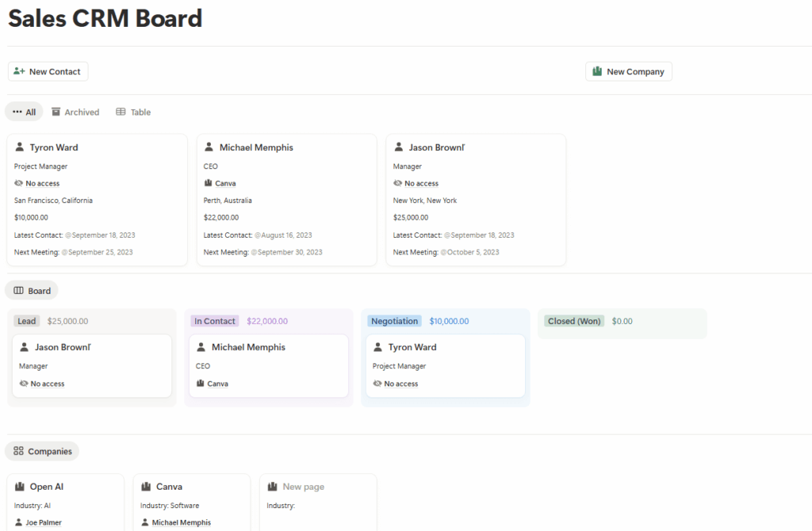Screen dimensions: 812x531
Task: Open the Closed (Won) status dropdown
Action: (x=573, y=321)
